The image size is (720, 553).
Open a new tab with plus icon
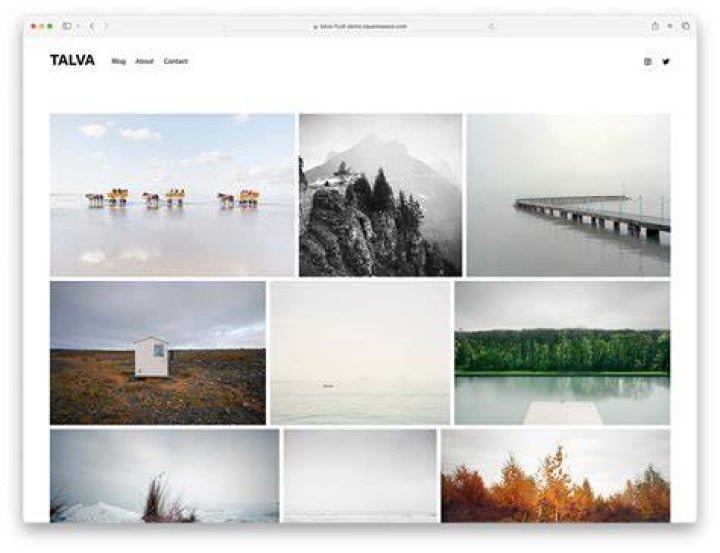pos(670,26)
